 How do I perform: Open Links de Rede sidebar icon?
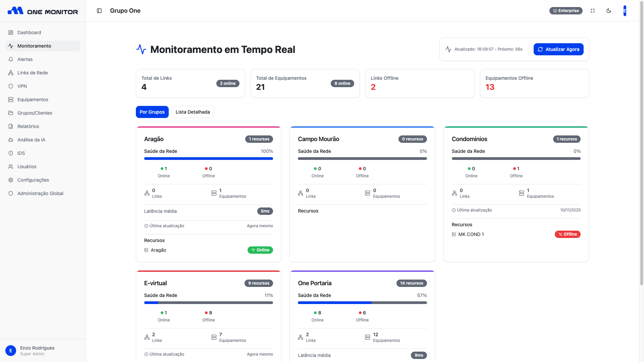[11, 73]
